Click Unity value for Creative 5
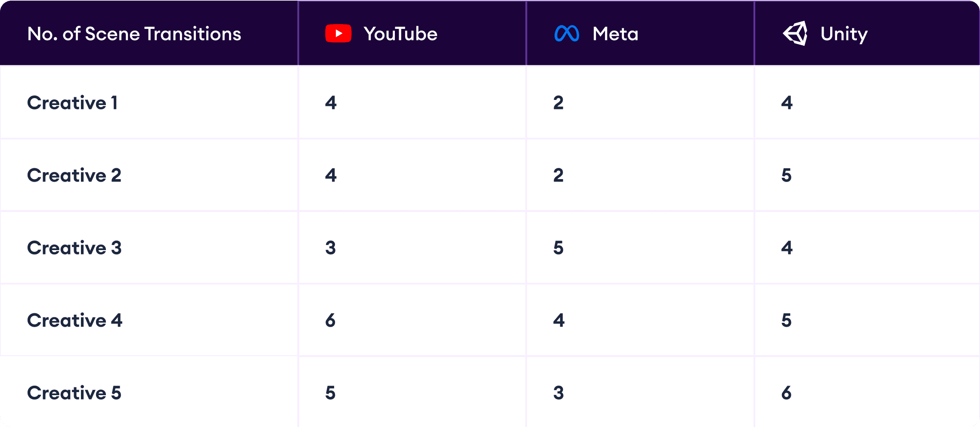 pos(787,393)
